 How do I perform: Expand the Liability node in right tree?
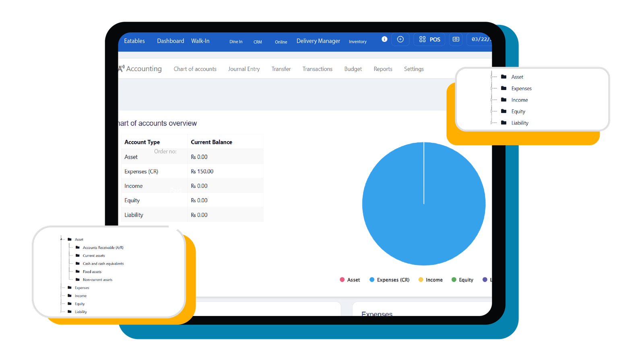[x=491, y=123]
